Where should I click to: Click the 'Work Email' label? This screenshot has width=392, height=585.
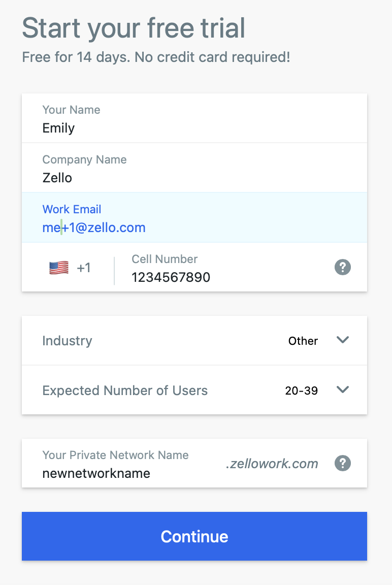[x=72, y=209]
